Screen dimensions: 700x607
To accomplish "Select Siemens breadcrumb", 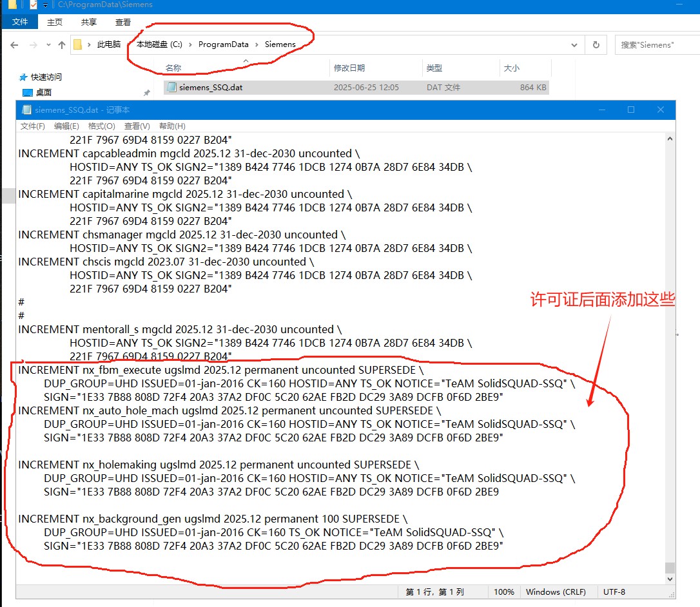I will pos(280,44).
